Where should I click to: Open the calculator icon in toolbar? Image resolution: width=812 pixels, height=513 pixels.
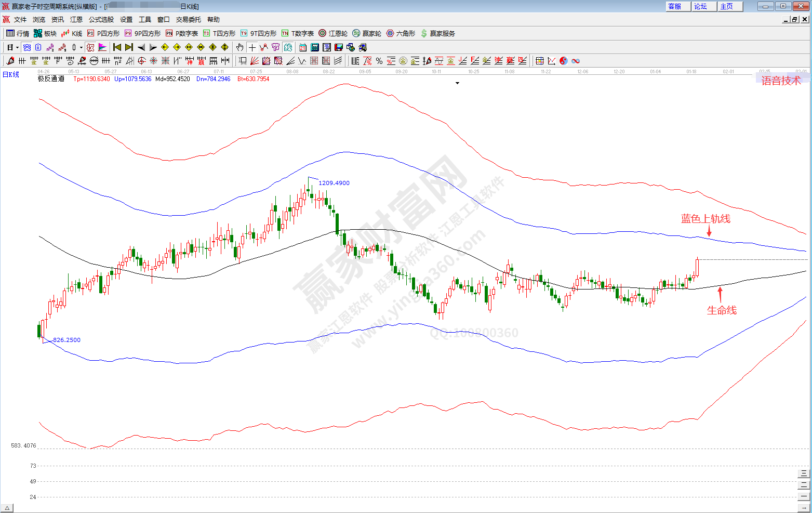click(315, 47)
